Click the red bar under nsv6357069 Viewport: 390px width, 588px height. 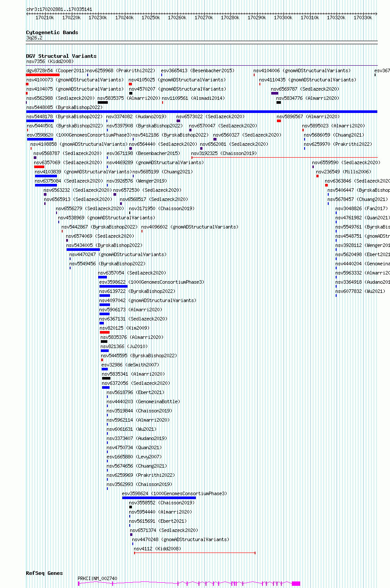pyautogui.click(x=39, y=167)
